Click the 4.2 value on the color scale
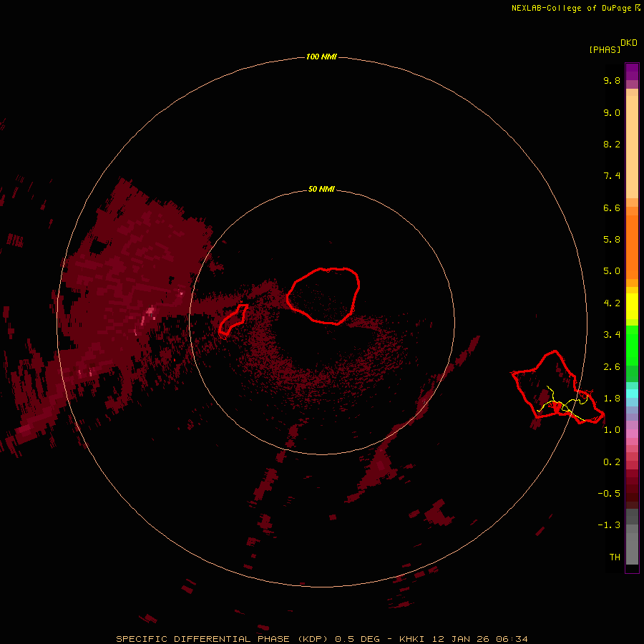This screenshot has width=644, height=644. [x=612, y=303]
